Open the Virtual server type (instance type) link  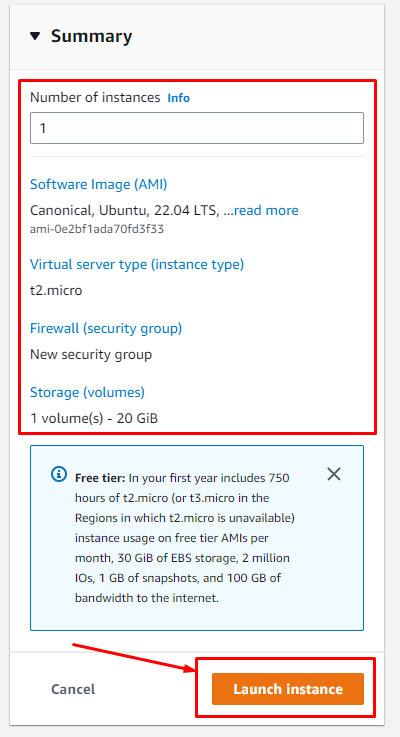click(x=137, y=264)
